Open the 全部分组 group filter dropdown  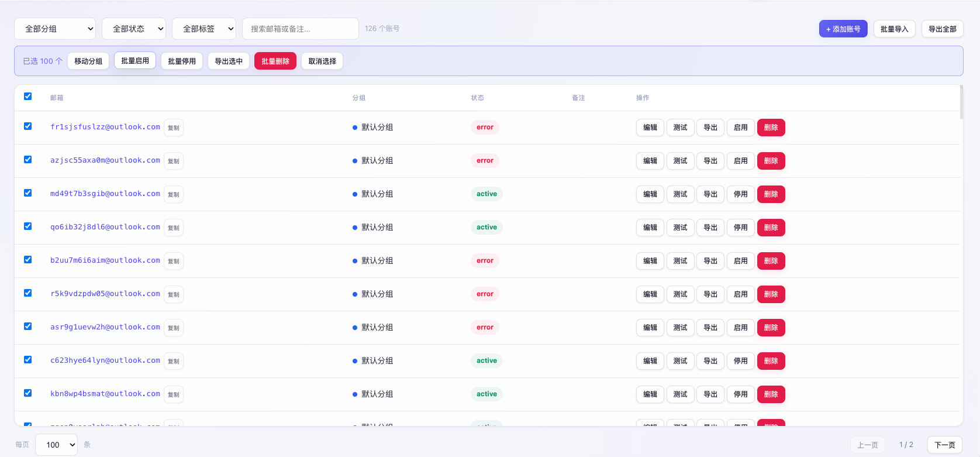55,29
